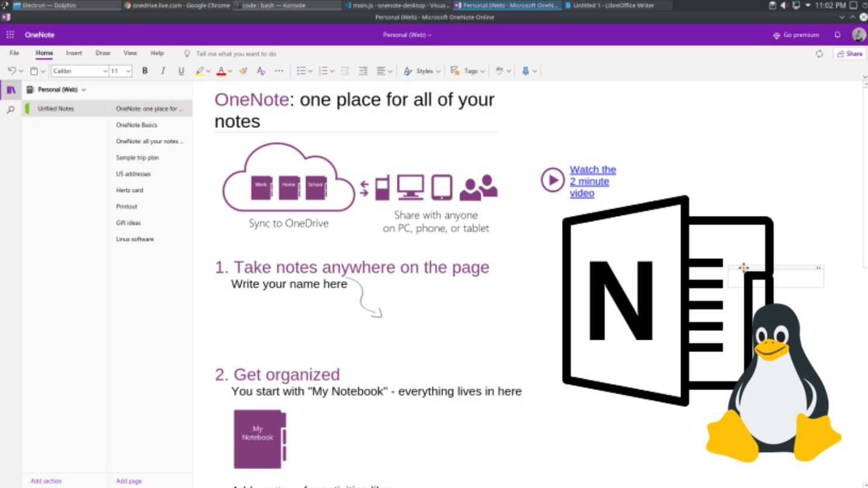
Task: Click Add section link
Action: [46, 481]
